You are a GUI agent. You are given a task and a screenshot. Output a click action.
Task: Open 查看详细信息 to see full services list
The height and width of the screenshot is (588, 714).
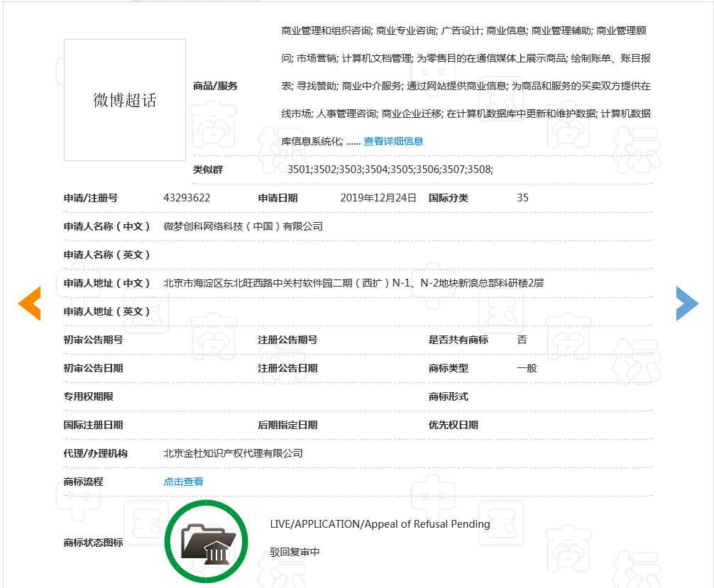click(392, 141)
